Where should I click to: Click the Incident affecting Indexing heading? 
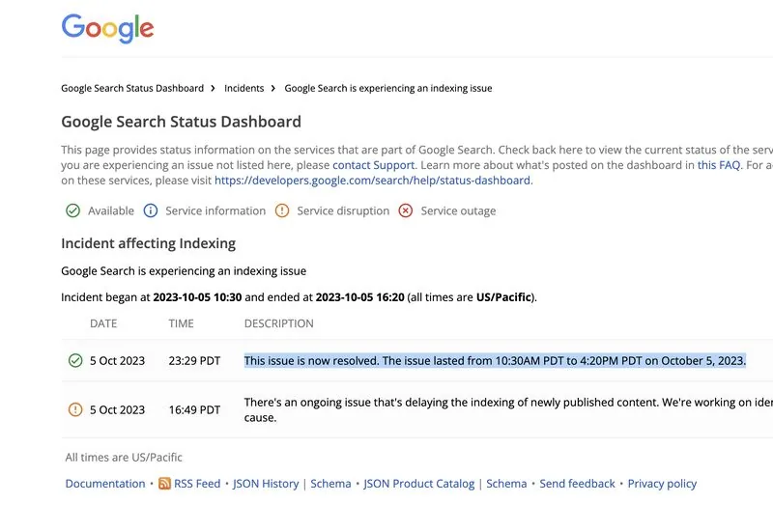149,243
